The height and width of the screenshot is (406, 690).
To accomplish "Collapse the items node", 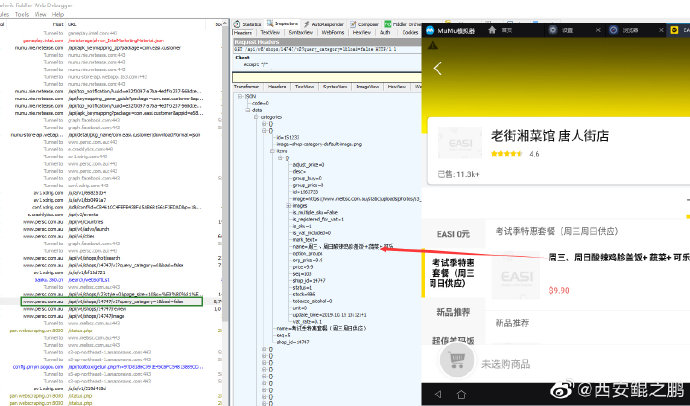I will 272,151.
